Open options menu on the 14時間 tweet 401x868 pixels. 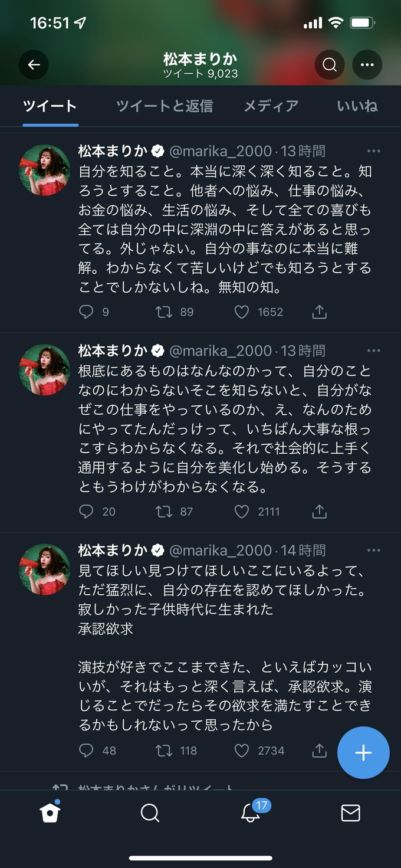pos(373,549)
